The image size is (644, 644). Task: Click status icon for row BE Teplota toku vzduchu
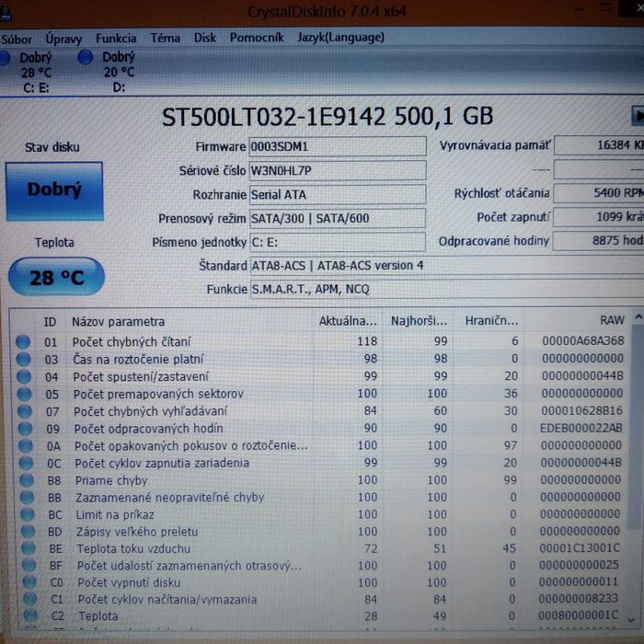28,548
